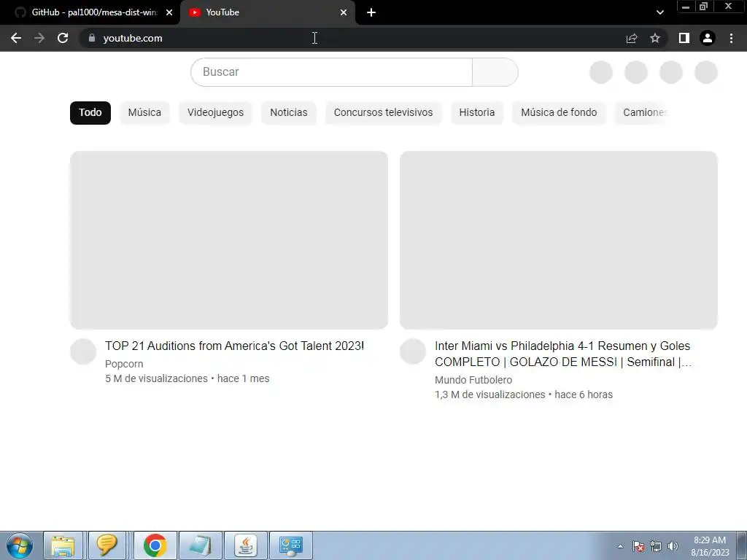Close the YouTube tab

(x=344, y=12)
